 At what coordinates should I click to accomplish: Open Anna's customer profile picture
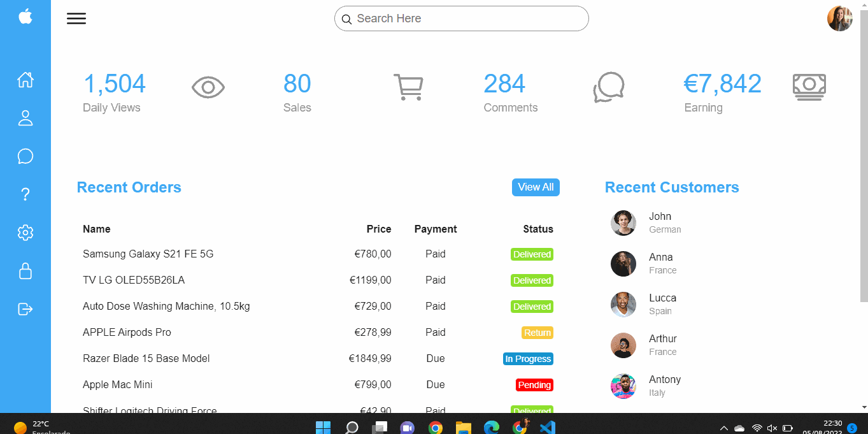(623, 263)
